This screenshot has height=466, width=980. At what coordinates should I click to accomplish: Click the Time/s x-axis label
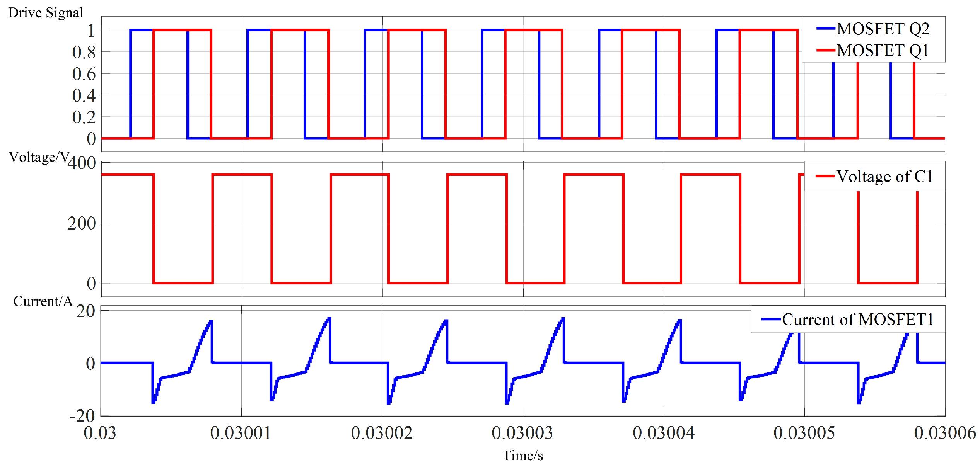tap(522, 456)
